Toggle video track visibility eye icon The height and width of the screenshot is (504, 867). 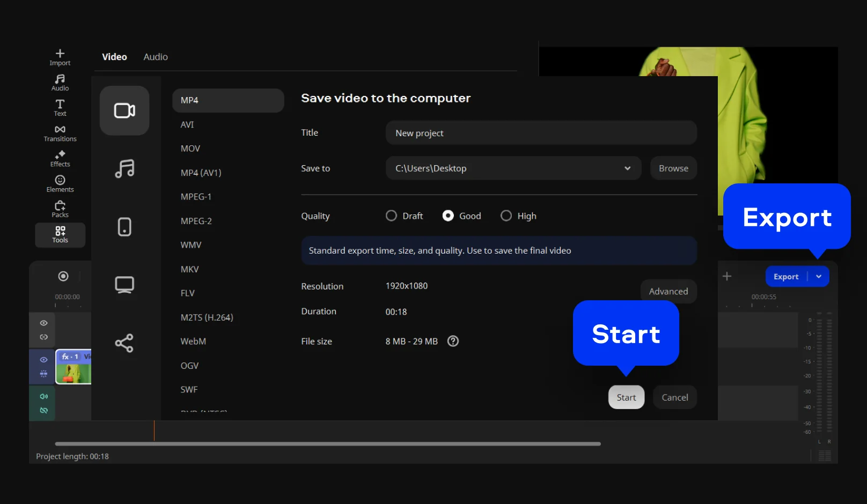(44, 360)
